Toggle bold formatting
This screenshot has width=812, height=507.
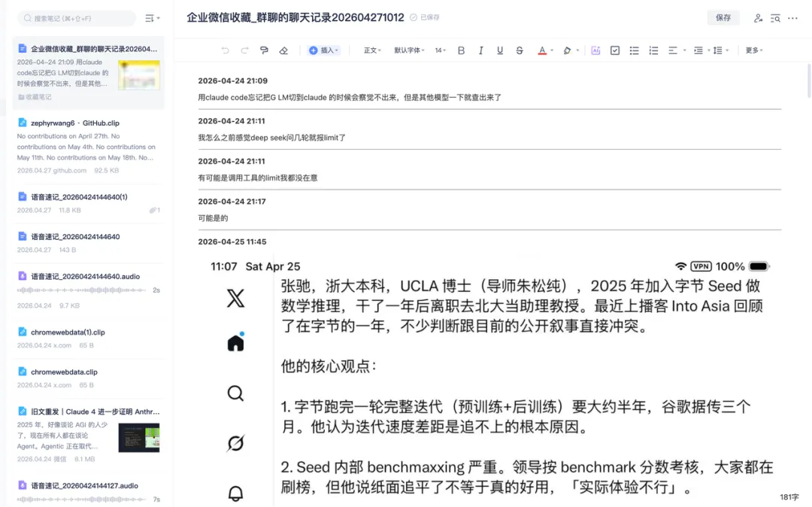click(461, 50)
